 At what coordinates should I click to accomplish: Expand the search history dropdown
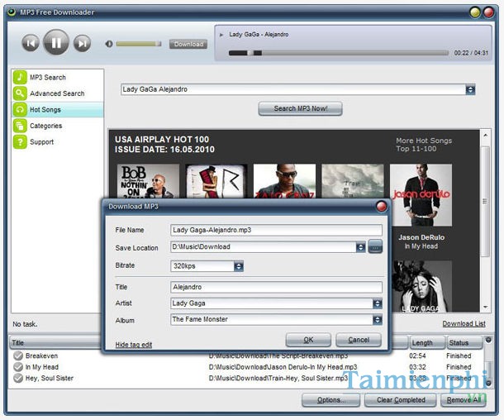point(470,90)
